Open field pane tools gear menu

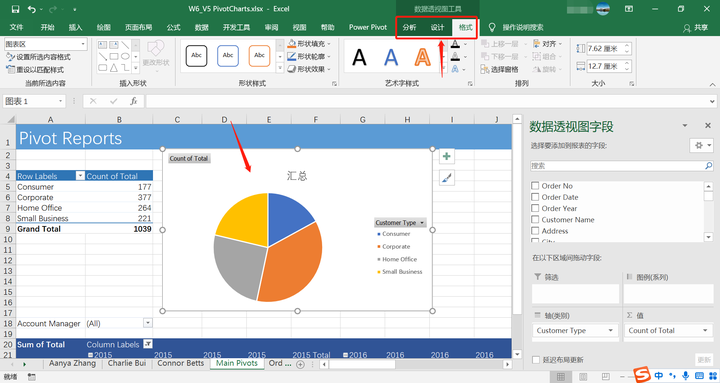[701, 145]
